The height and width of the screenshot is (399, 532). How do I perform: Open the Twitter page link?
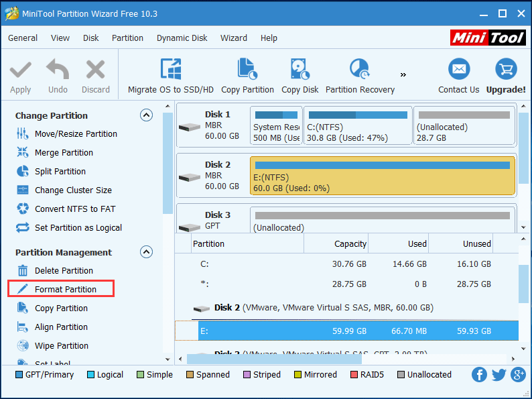(x=498, y=375)
